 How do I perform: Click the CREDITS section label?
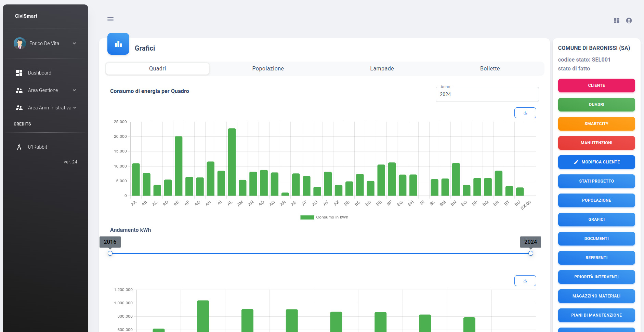click(22, 124)
